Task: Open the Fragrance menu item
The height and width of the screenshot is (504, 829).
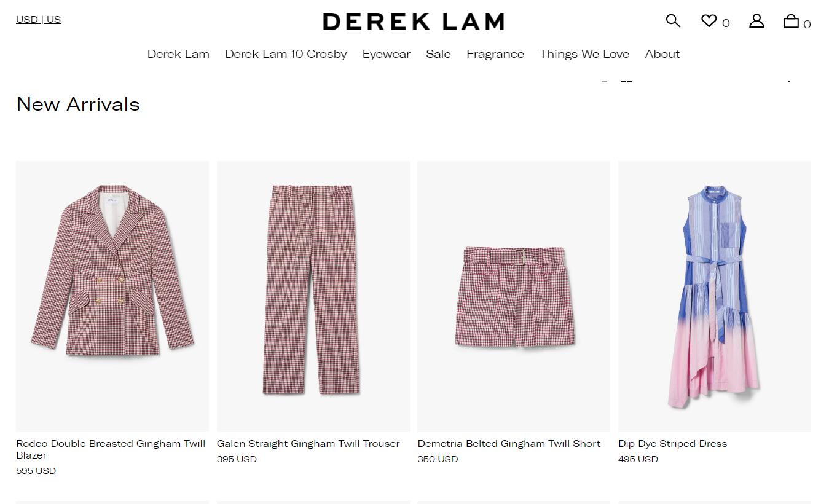Action: click(x=495, y=54)
